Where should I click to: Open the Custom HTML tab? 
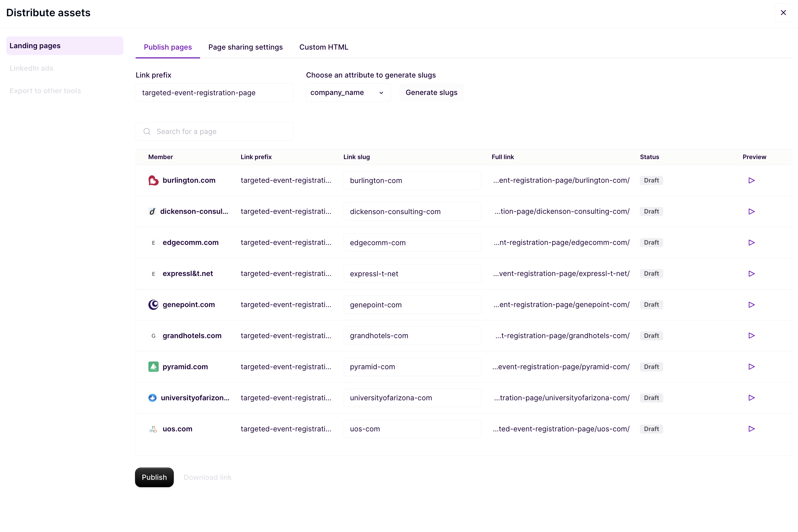[x=323, y=47]
